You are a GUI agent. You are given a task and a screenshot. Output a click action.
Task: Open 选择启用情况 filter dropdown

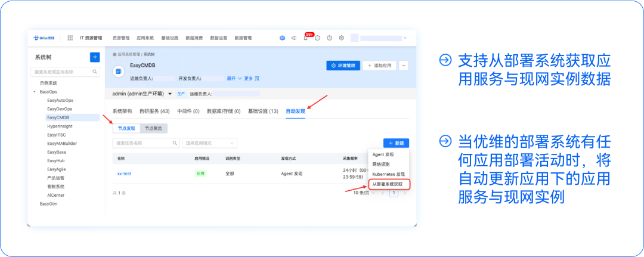[x=209, y=143]
